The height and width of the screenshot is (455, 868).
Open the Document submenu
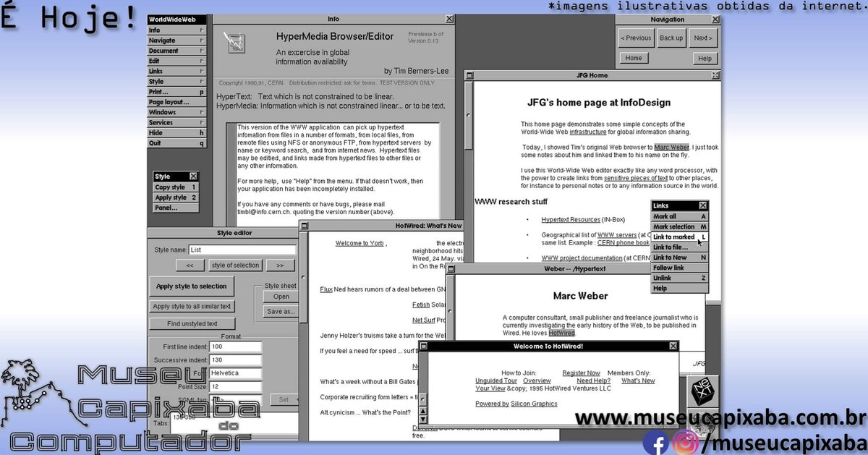pos(176,51)
